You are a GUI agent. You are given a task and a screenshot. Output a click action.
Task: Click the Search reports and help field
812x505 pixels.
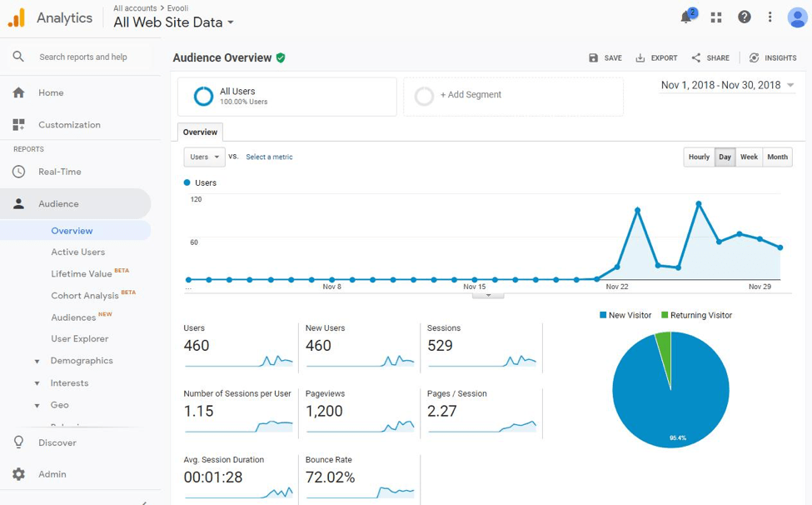click(x=83, y=57)
